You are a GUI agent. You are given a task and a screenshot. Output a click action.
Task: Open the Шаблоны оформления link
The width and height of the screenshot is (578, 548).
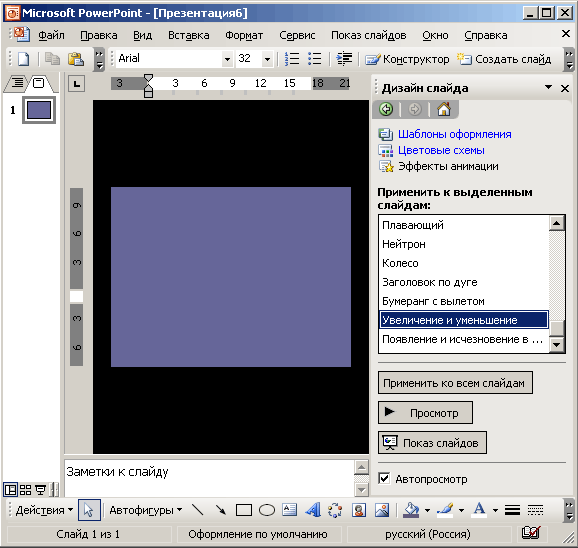click(455, 134)
